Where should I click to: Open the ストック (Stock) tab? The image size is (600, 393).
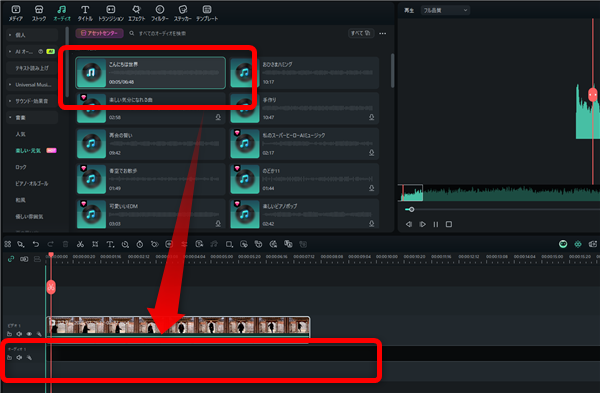[x=39, y=13]
